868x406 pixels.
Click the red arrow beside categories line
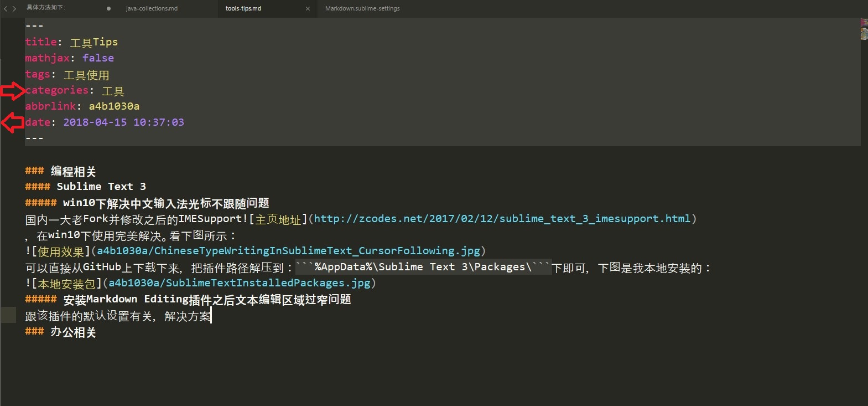click(12, 91)
